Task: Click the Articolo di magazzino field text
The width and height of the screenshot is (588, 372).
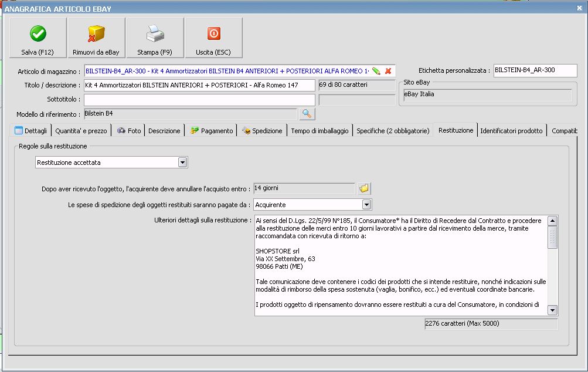Action: [227, 71]
